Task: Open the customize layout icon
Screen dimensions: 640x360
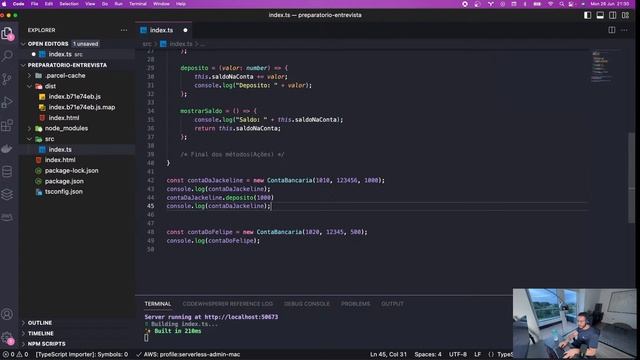Action: pyautogui.click(x=625, y=15)
